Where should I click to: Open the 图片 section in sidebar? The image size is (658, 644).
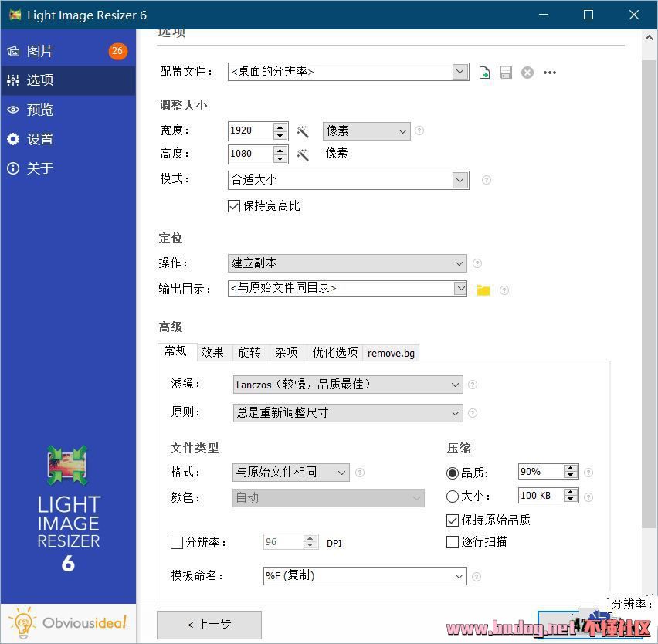click(x=40, y=51)
